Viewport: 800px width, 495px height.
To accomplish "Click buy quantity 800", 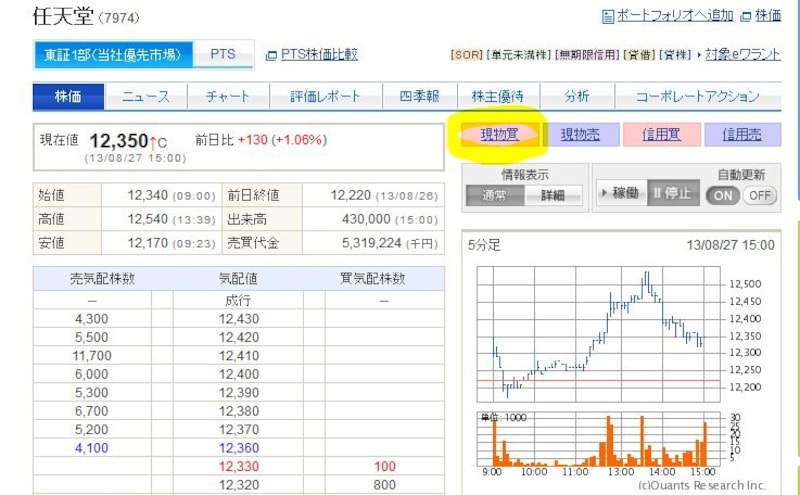I will [x=384, y=484].
